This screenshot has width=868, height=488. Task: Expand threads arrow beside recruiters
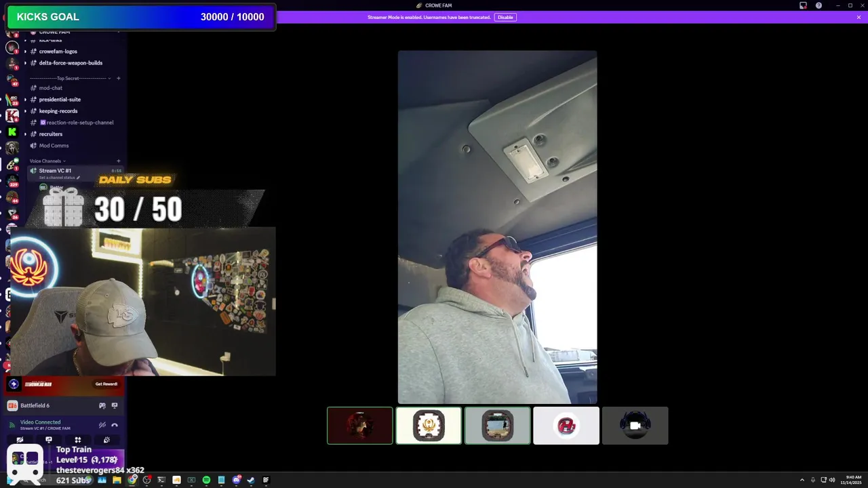[25, 134]
